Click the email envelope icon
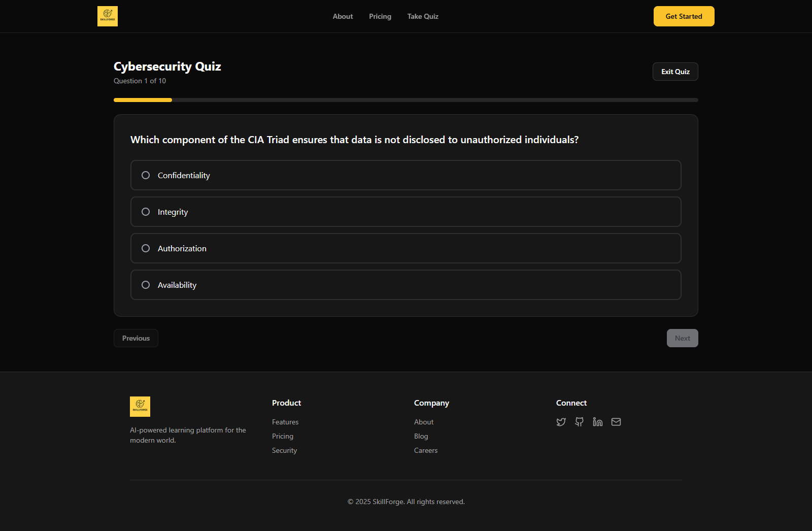Screen dimensions: 812x531 616,422
